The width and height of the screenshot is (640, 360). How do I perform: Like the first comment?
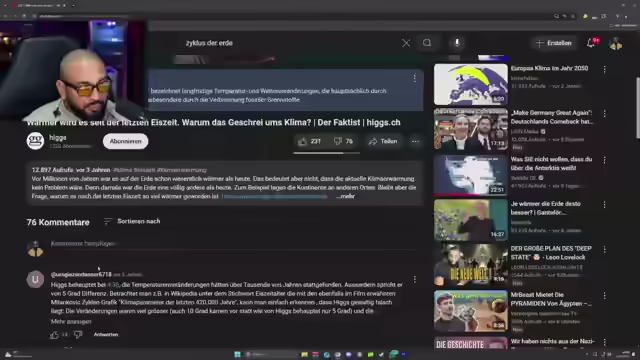point(54,335)
